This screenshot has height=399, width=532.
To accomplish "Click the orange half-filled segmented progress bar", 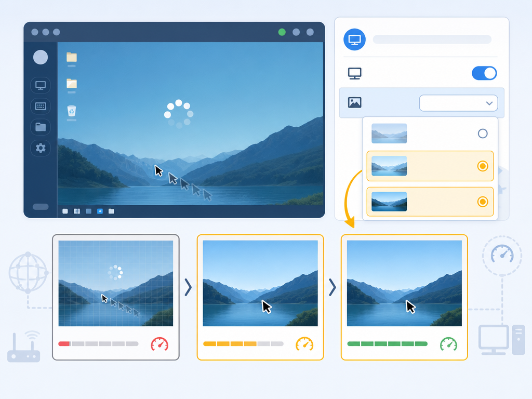I will pyautogui.click(x=243, y=344).
